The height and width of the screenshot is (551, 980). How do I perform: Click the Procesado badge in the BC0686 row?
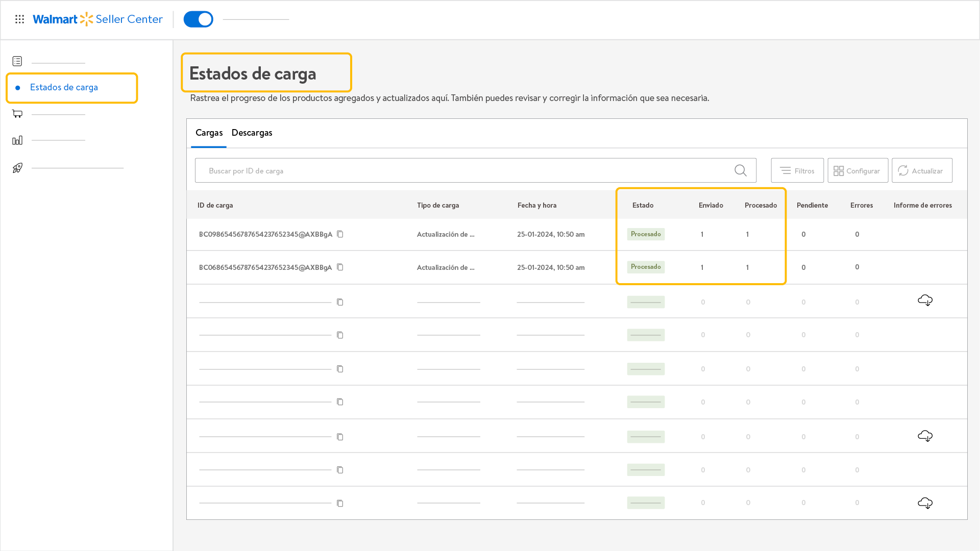click(x=646, y=267)
